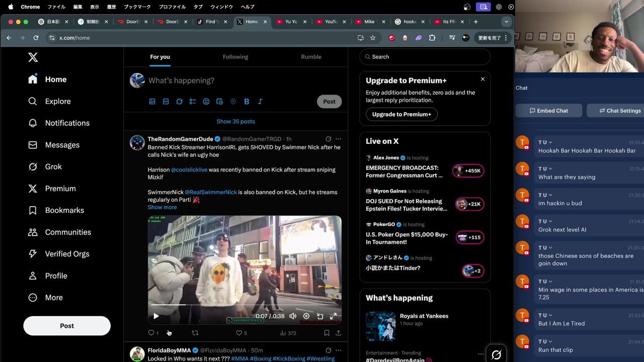Open the Bookmarks page from sidebar

[x=64, y=210]
